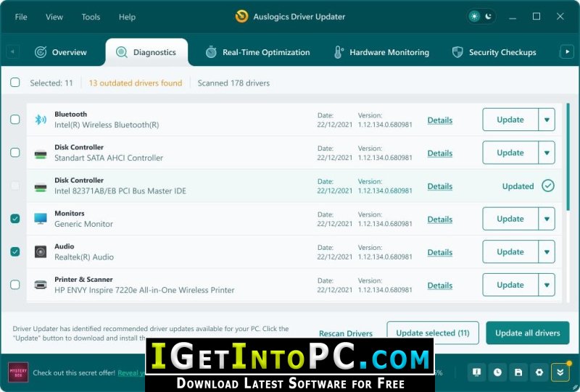Screen dimensions: 580x392
Task: Open the Tools menu
Action: click(x=91, y=17)
